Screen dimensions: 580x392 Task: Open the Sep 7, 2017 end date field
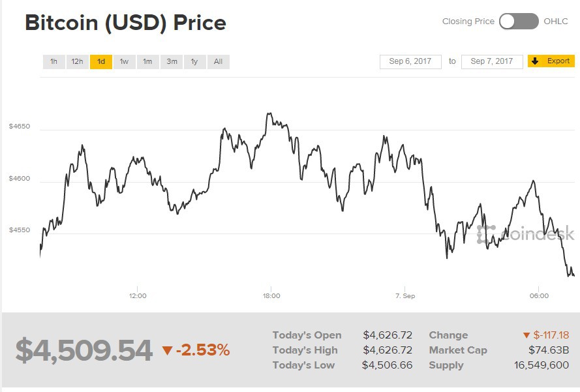pyautogui.click(x=491, y=61)
